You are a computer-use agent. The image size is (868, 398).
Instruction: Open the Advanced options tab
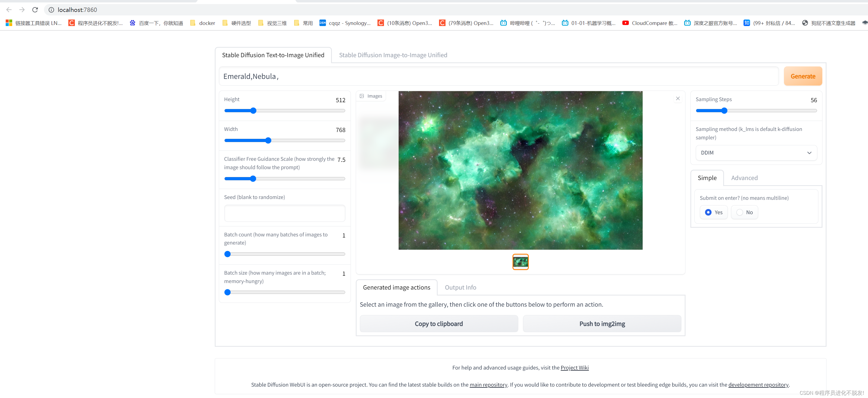[x=744, y=178]
